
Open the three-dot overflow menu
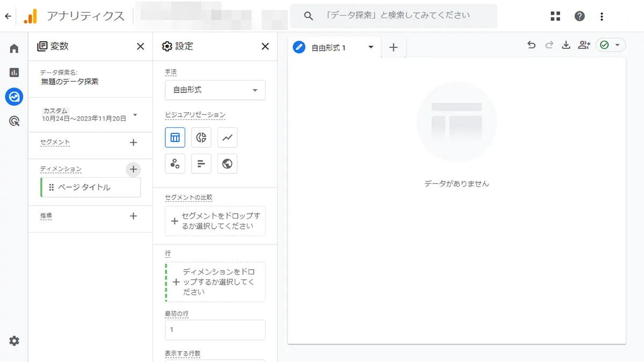point(602,16)
